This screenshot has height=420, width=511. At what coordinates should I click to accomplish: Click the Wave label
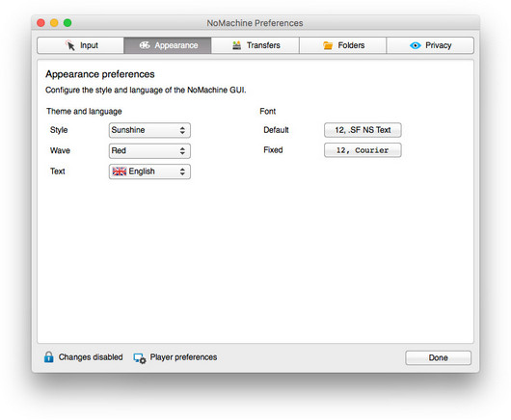point(60,150)
